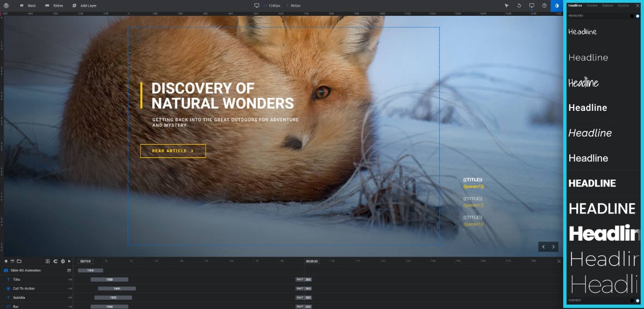Choose the bold Headline style
The height and width of the screenshot is (309, 644).
coord(588,108)
